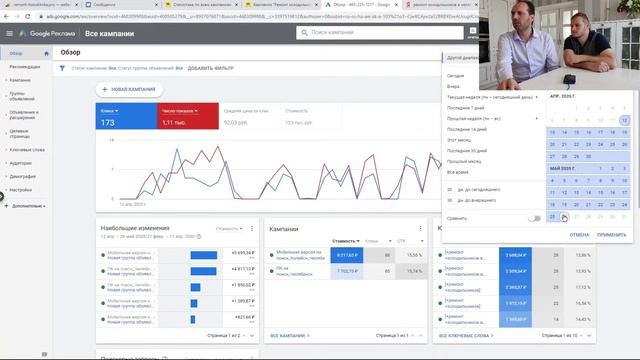Click the Средняя цена за клик metric tile
The width and height of the screenshot is (640, 360).
(x=249, y=116)
